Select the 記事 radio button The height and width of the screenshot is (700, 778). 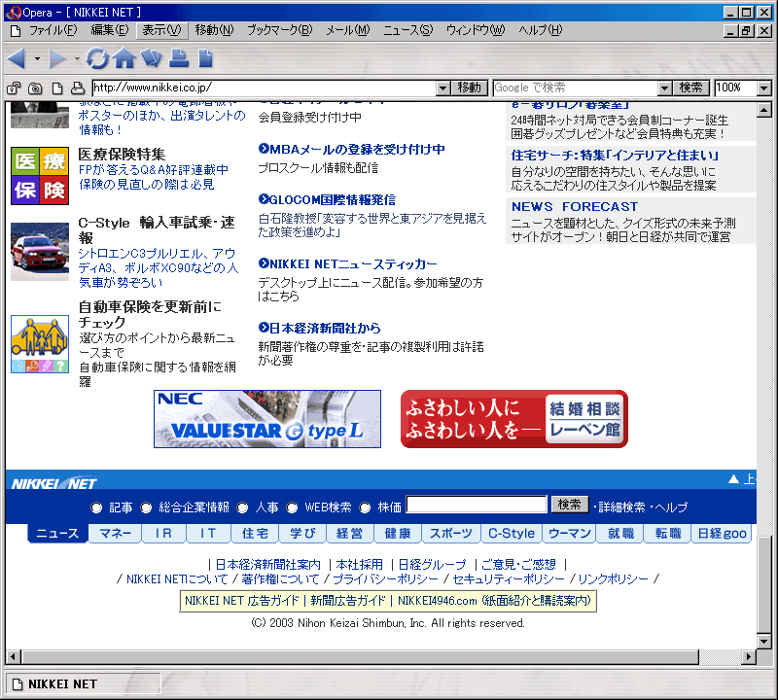tap(96, 507)
